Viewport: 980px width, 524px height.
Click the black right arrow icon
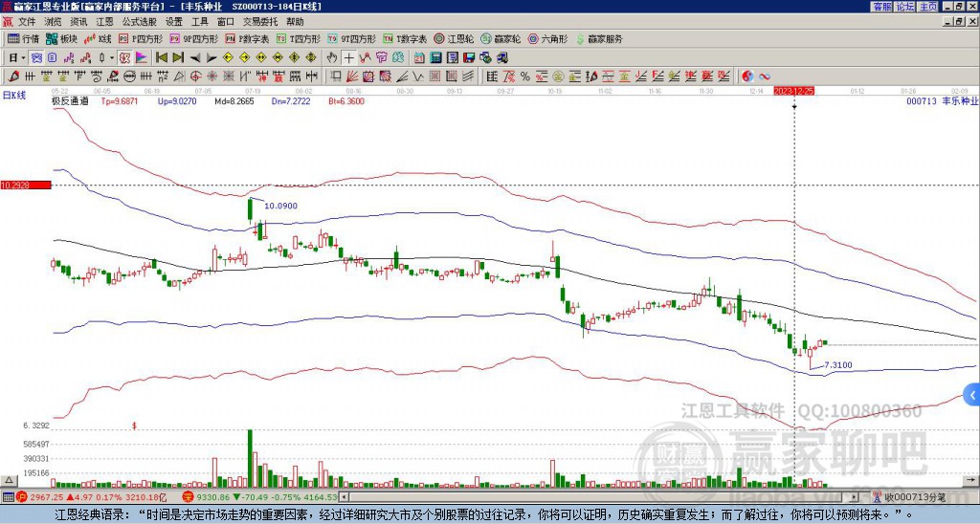[x=212, y=58]
